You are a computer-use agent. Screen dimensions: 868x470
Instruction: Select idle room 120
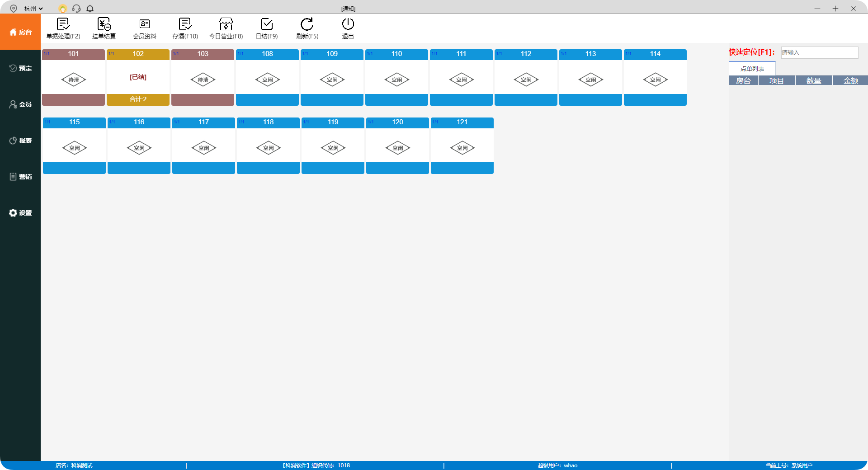tap(397, 146)
